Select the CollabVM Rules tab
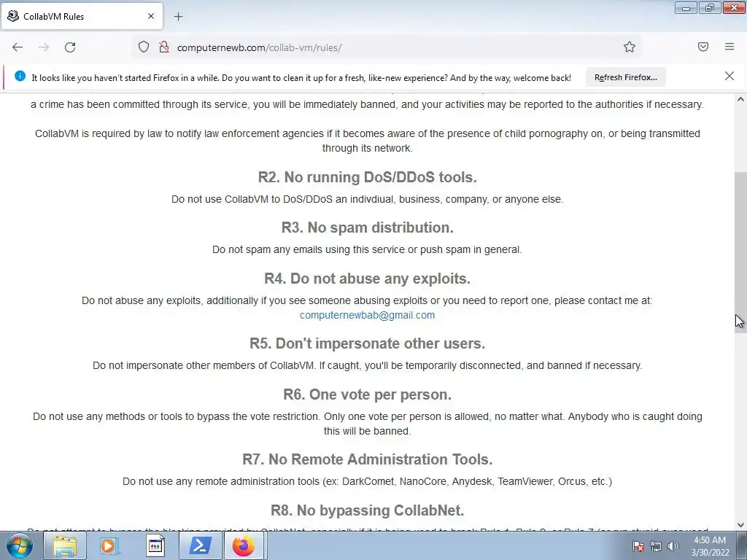 click(x=82, y=17)
